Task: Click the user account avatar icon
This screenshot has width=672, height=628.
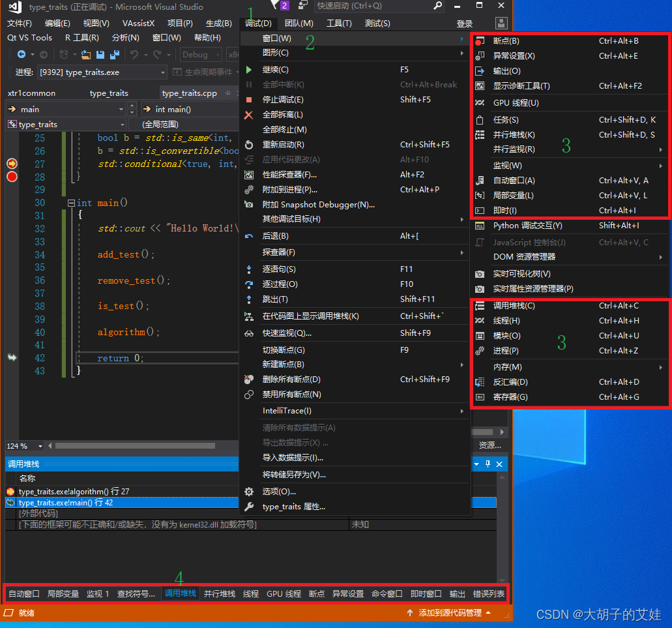Action: tap(501, 23)
